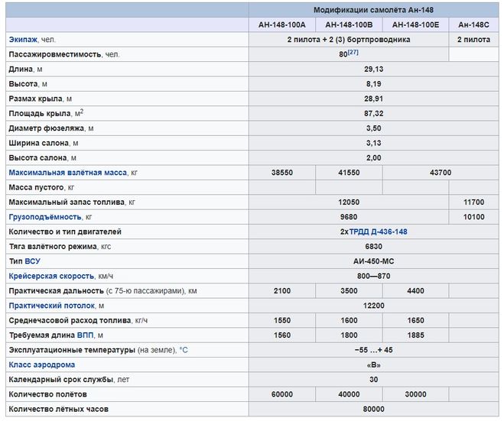504x421 pixels.
Task: Open the Практический потолок link
Action: pyautogui.click(x=52, y=306)
